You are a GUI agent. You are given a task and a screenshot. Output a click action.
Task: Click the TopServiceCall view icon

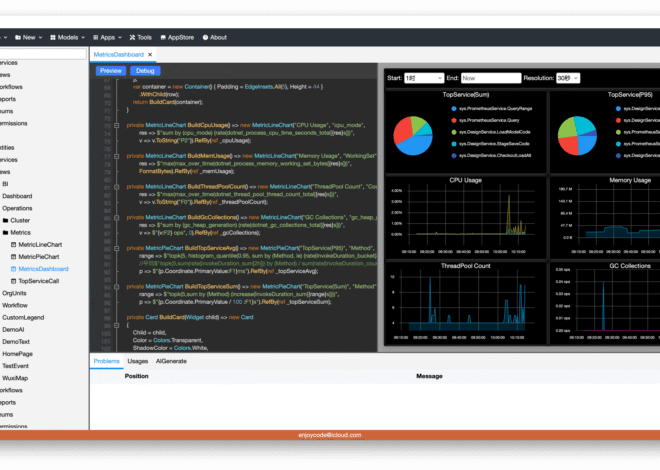[13, 281]
